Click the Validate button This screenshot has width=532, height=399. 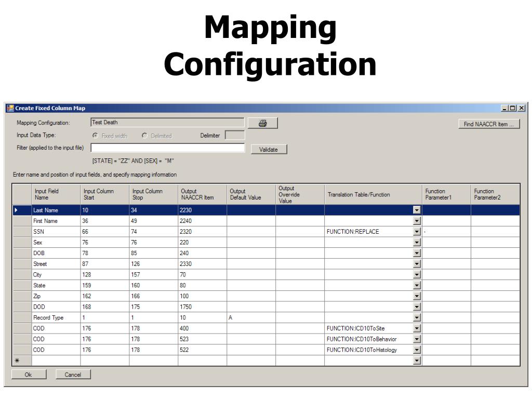(269, 150)
